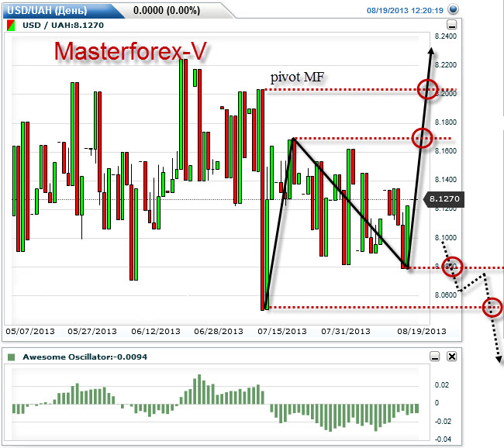Click the 8.1000 price axis label

point(446,237)
